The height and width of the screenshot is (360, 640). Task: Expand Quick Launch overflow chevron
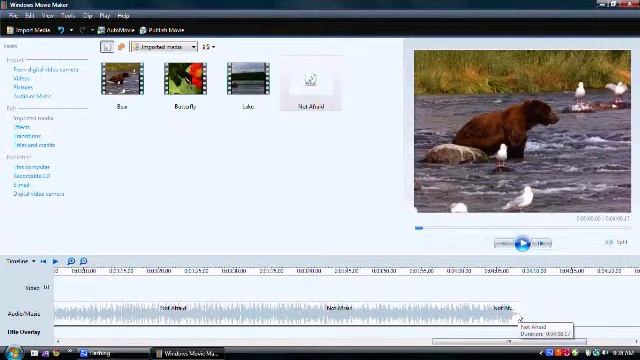[70, 351]
